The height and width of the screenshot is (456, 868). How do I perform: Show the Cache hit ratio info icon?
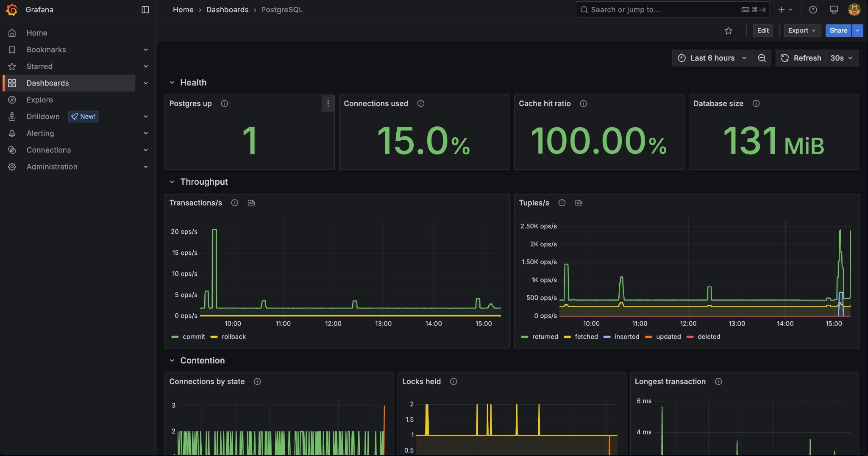pyautogui.click(x=583, y=103)
